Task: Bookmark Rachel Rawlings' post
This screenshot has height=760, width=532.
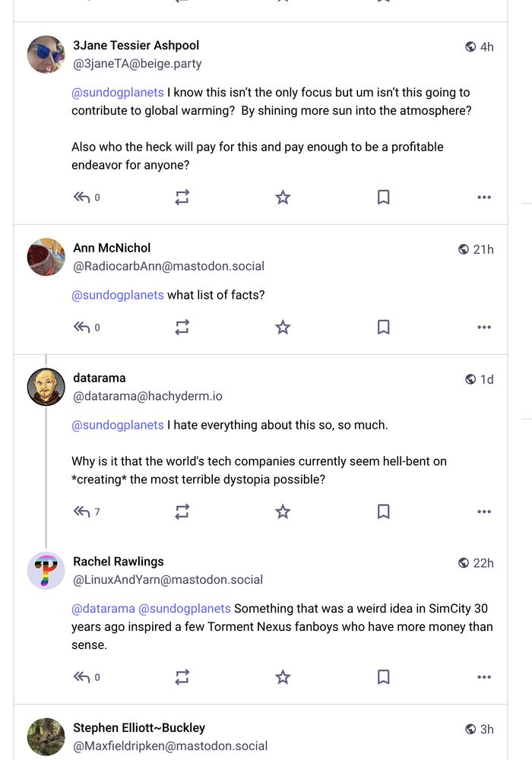Action: pos(384,676)
